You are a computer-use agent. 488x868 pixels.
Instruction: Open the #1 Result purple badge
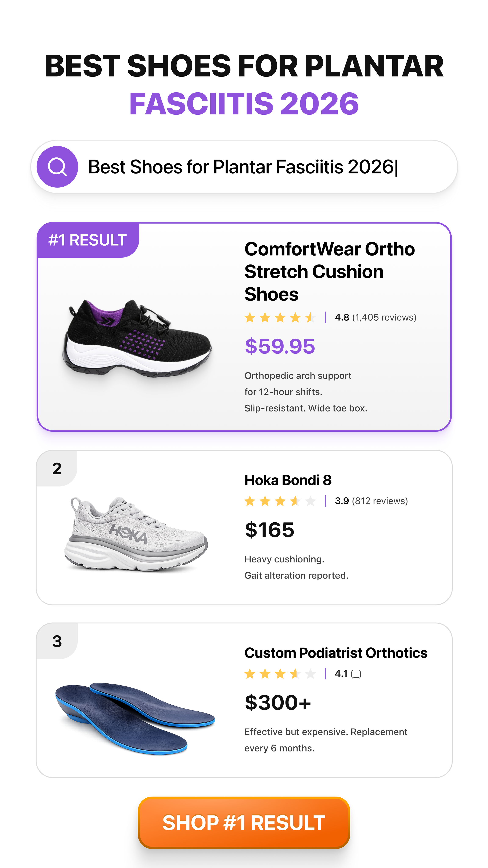[x=88, y=240]
